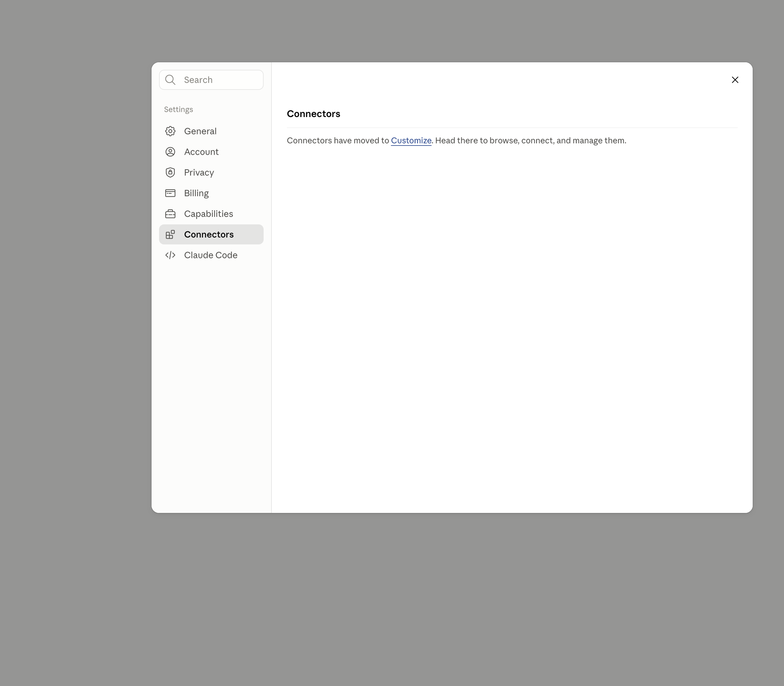Click the Claude Code brackets icon
Image resolution: width=784 pixels, height=686 pixels.
[x=170, y=255]
